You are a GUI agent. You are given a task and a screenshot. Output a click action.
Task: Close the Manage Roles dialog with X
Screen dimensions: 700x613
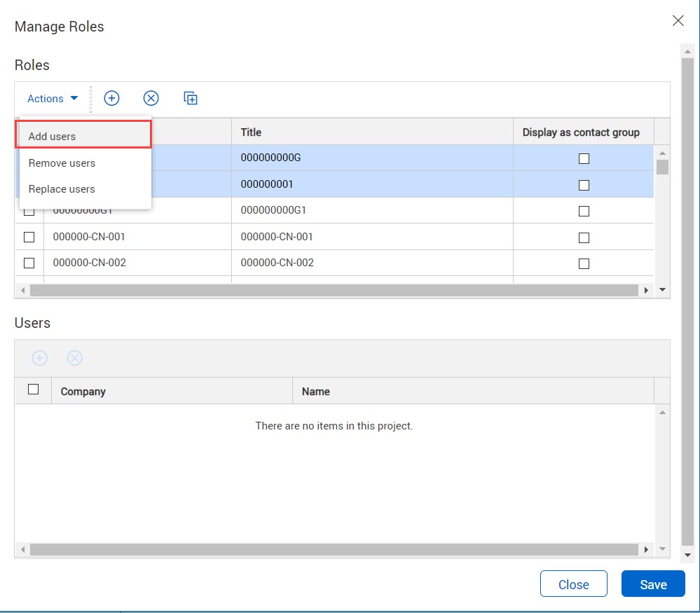pyautogui.click(x=678, y=21)
